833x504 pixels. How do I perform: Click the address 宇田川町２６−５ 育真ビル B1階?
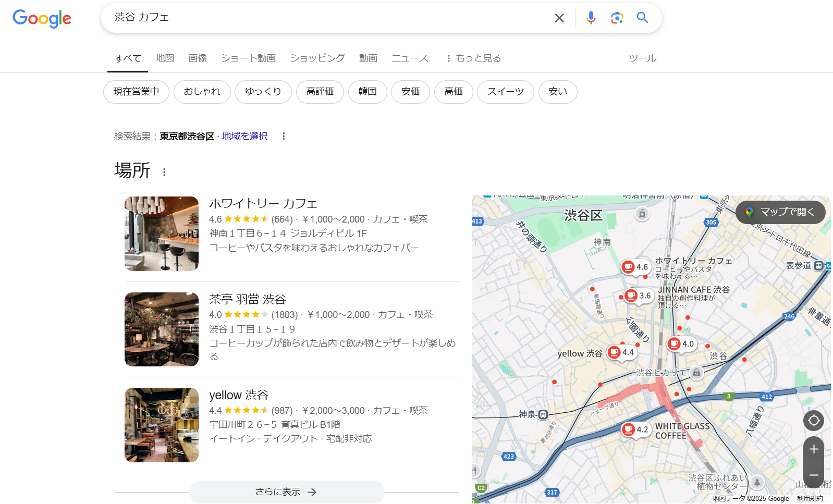tap(275, 424)
